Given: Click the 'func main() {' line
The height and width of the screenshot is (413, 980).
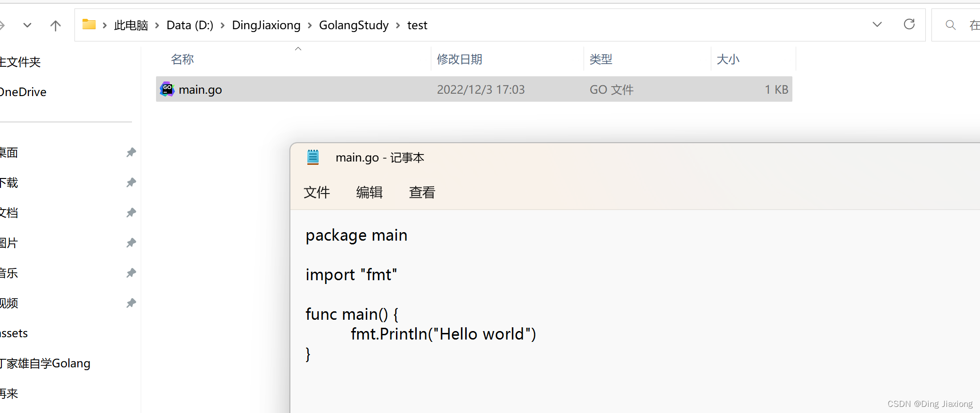Looking at the screenshot, I should [352, 314].
